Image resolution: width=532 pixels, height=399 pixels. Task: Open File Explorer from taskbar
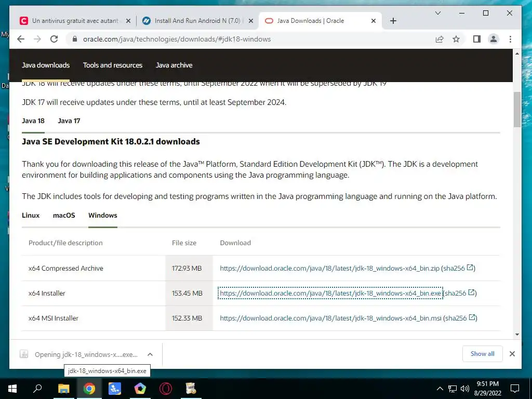[63, 389]
